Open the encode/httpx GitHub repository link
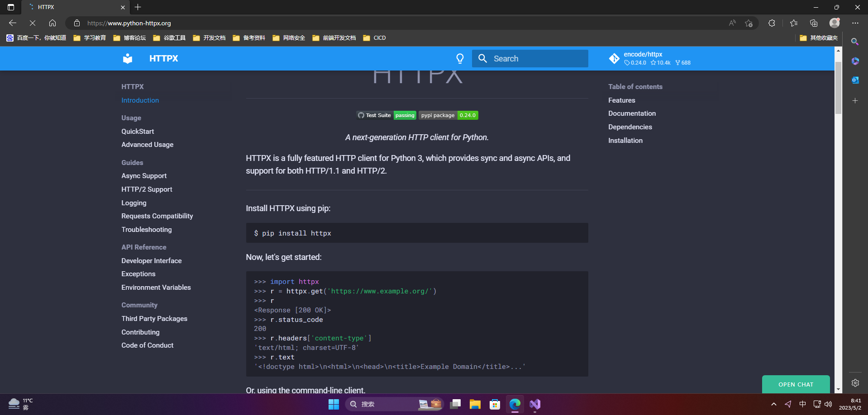The image size is (868, 415). tap(650, 58)
